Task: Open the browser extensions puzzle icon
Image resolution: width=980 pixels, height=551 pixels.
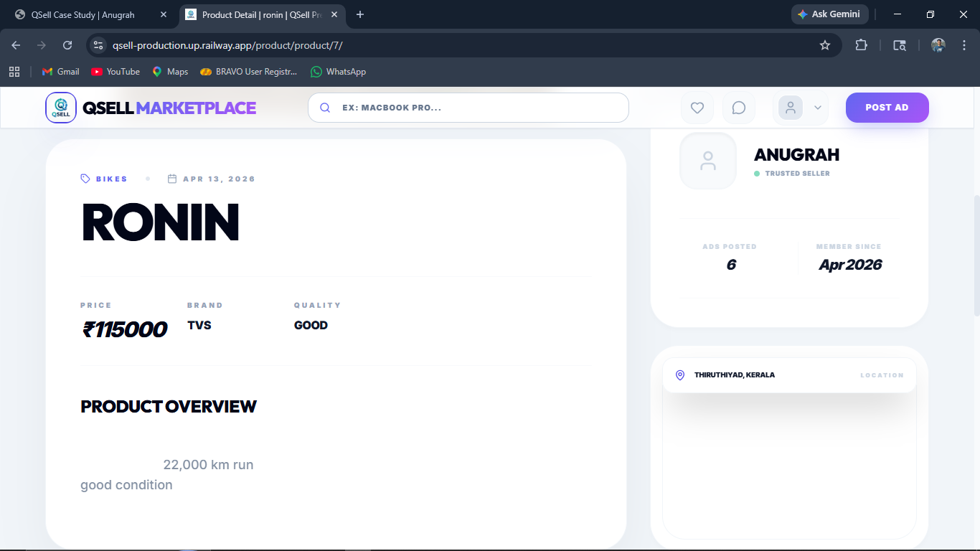Action: click(861, 45)
